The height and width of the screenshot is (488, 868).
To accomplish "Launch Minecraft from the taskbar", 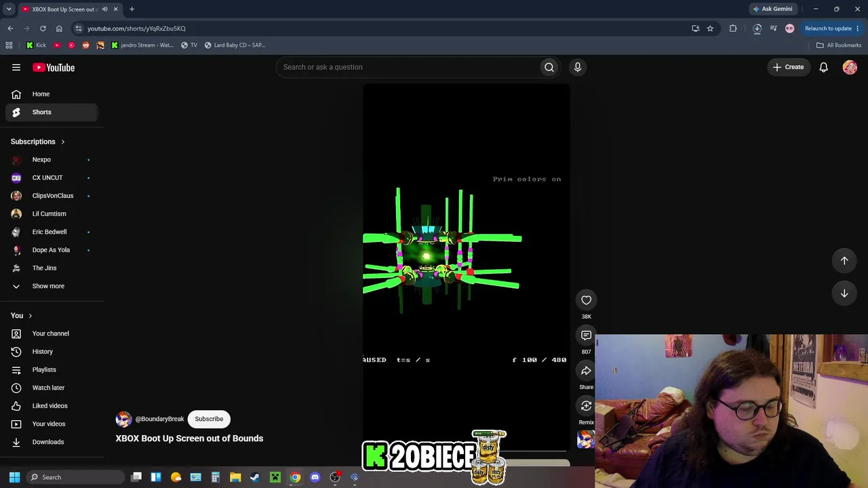I will 275,477.
